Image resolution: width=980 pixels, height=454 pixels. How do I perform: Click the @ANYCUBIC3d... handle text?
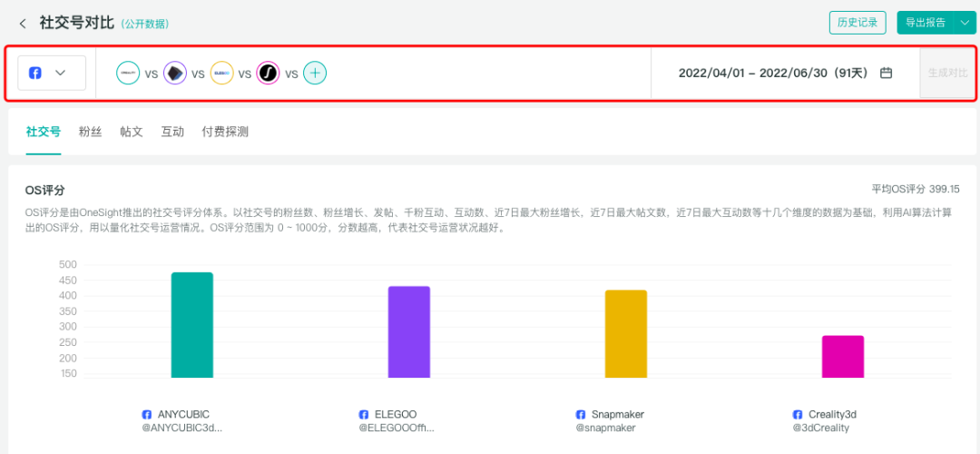[x=181, y=429]
